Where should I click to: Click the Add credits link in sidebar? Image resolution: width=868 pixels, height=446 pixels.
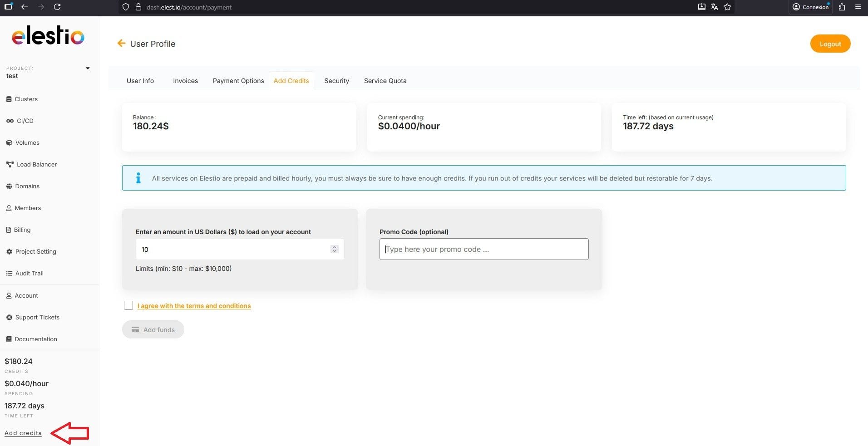click(23, 433)
